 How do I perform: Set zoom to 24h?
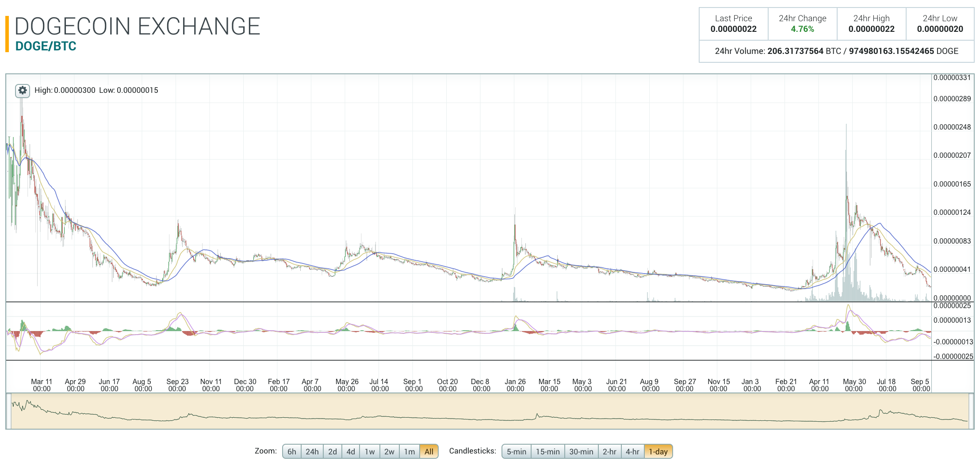point(312,451)
